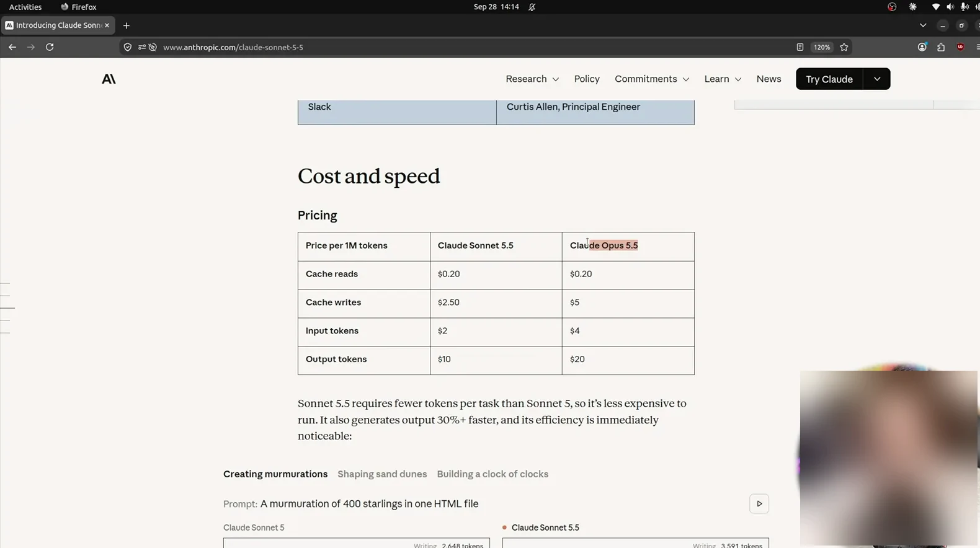Open the uBlock Origin extension icon
This screenshot has height=548, width=980.
click(960, 47)
